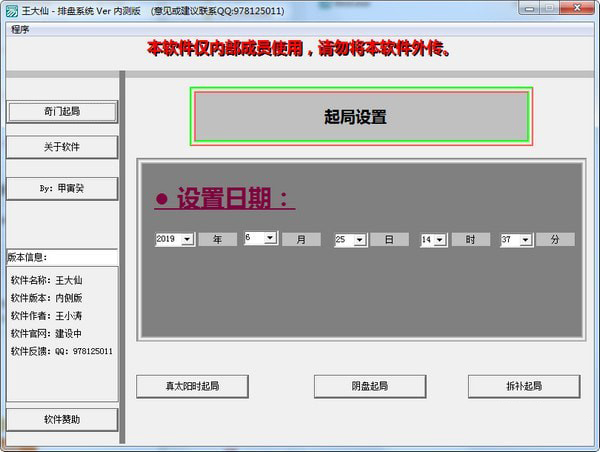Screen dimensions: 600x452
Task: Click the app icon in the title bar
Action: pos(11,11)
